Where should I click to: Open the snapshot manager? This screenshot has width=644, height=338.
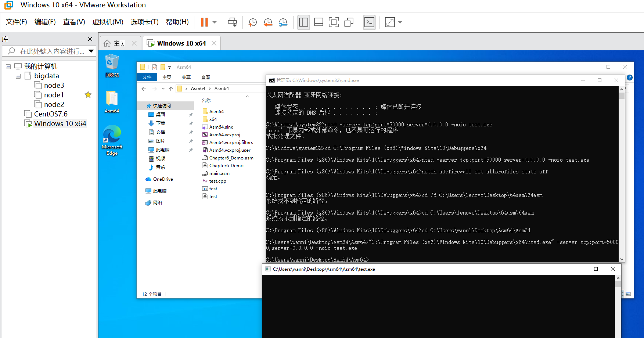point(283,22)
